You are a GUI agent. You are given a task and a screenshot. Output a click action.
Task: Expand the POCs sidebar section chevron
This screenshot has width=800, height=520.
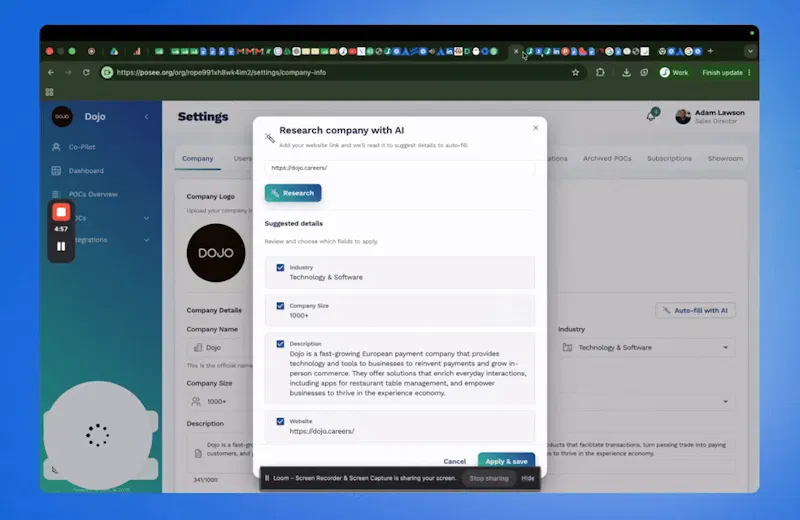[146, 218]
